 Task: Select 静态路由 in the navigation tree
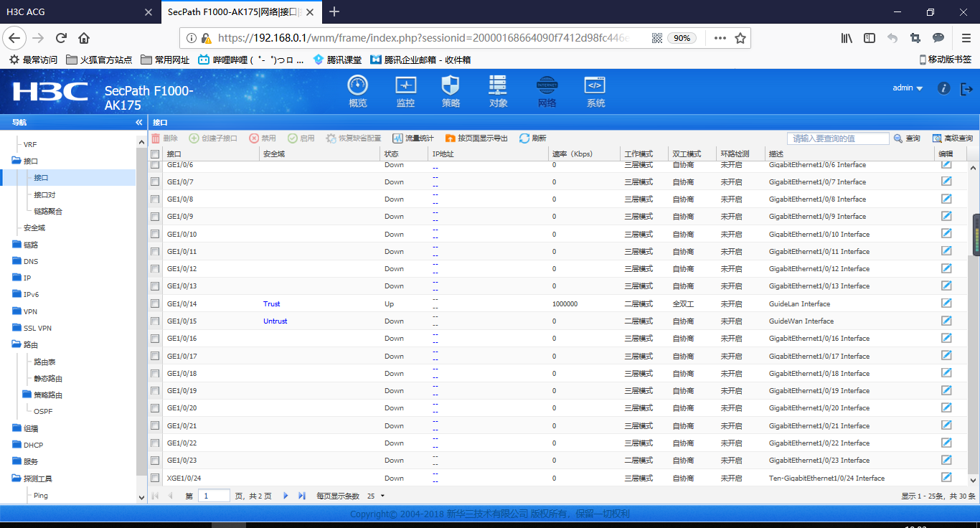coord(48,378)
